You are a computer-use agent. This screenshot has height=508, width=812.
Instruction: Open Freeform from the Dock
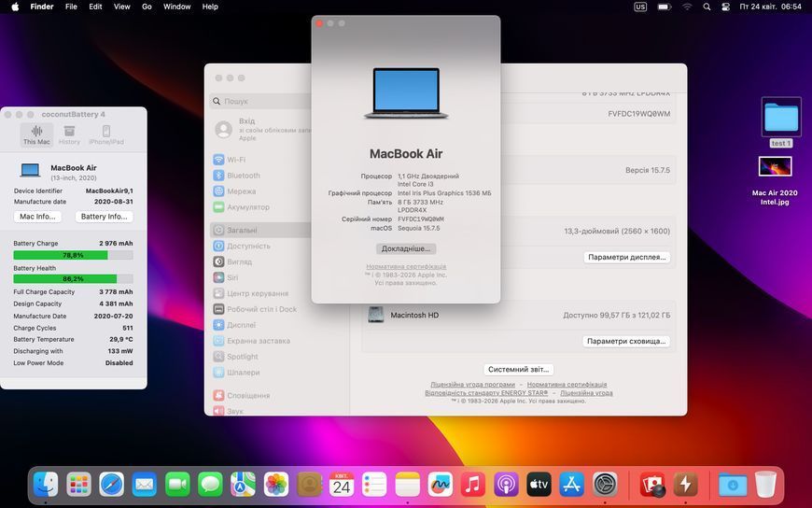pos(441,485)
